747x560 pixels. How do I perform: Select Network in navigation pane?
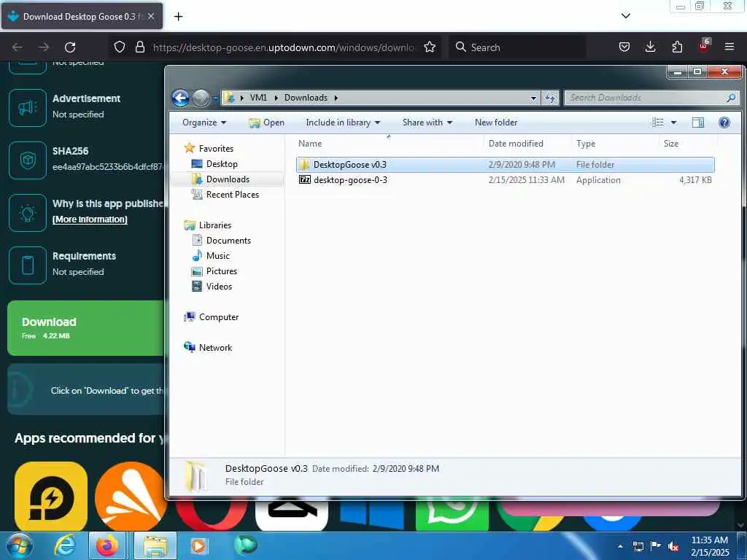click(215, 348)
